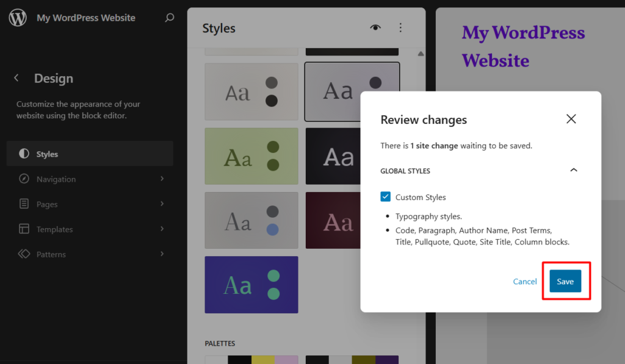The width and height of the screenshot is (625, 364).
Task: Toggle the style book eye icon
Action: (375, 27)
